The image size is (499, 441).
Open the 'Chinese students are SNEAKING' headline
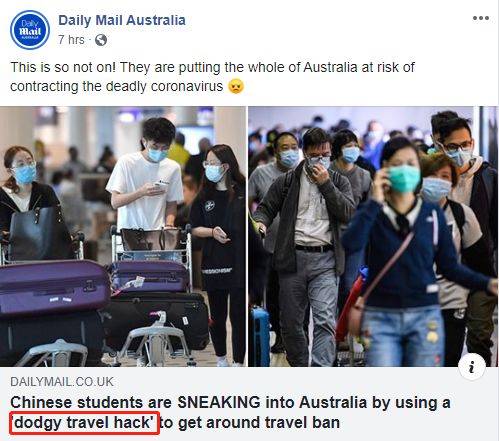230,412
